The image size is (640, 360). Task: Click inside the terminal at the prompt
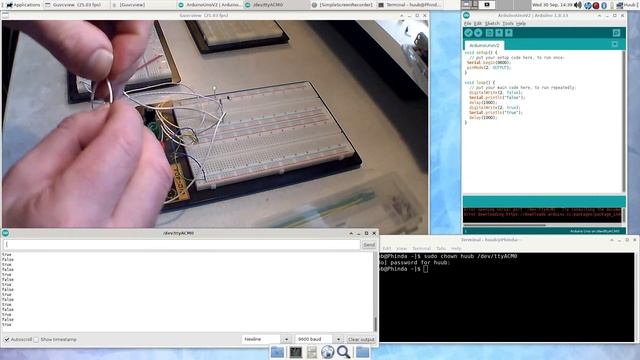(x=426, y=269)
